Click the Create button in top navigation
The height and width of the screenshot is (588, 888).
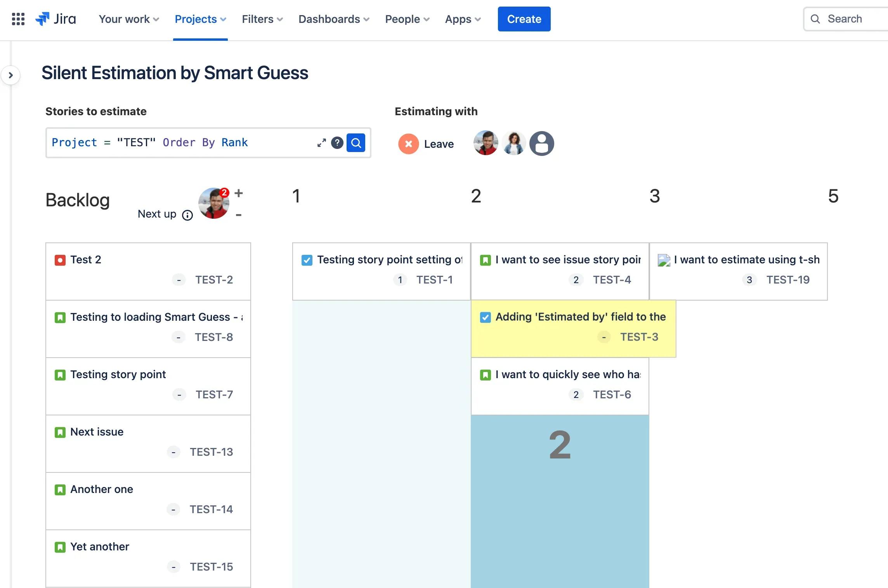coord(524,18)
